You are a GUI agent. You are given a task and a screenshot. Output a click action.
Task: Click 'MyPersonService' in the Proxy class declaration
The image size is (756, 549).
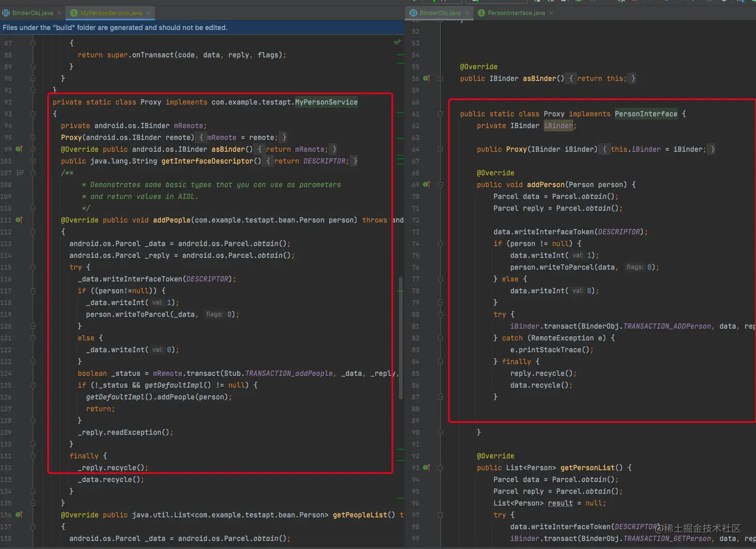pyautogui.click(x=326, y=102)
